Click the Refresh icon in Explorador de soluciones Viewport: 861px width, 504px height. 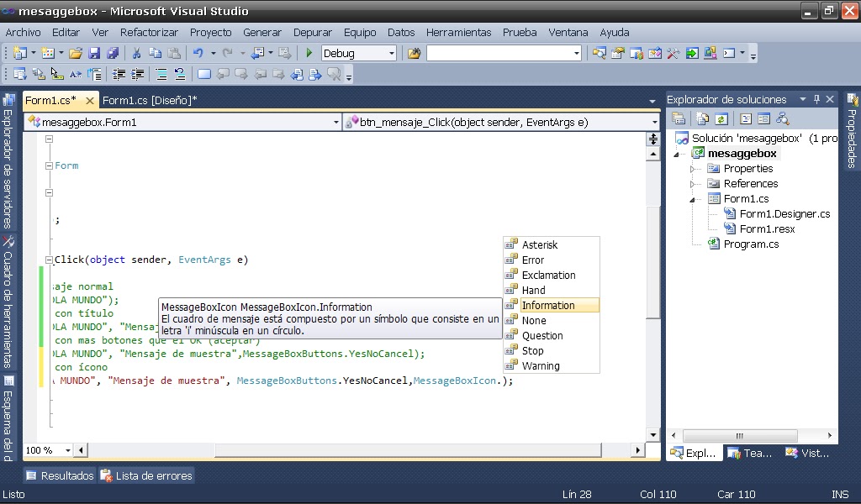point(721,118)
